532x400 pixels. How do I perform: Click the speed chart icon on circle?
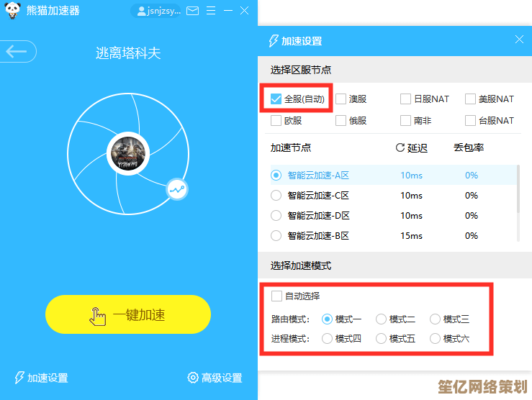click(176, 189)
